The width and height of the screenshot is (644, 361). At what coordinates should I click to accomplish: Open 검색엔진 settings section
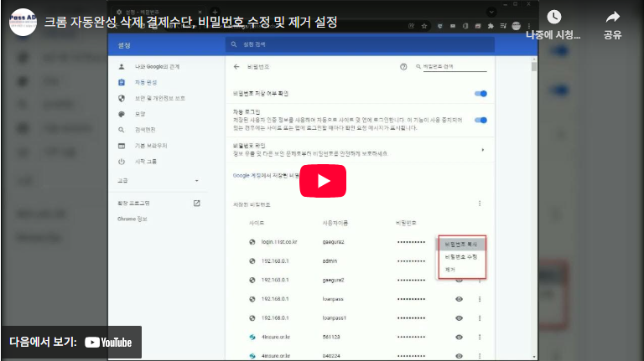coord(145,130)
